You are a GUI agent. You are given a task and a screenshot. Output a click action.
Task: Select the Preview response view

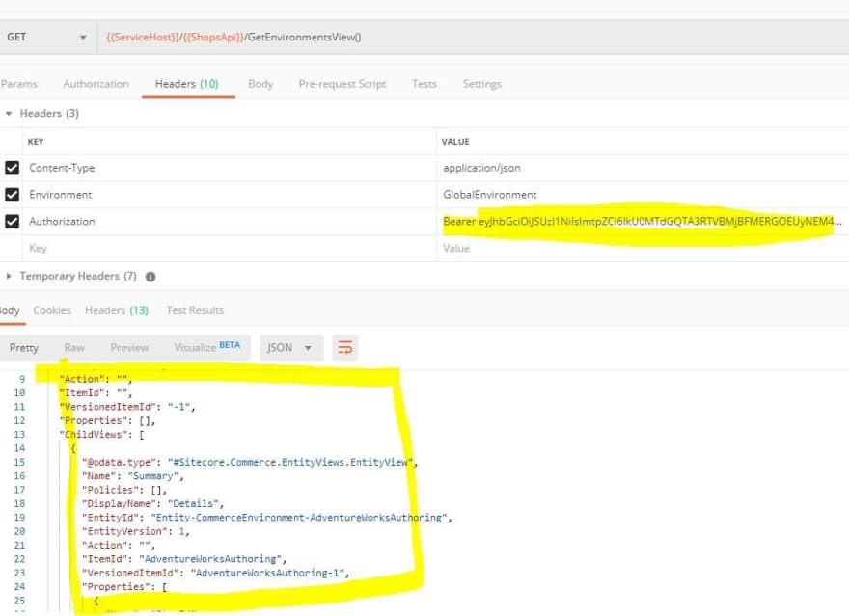point(129,347)
